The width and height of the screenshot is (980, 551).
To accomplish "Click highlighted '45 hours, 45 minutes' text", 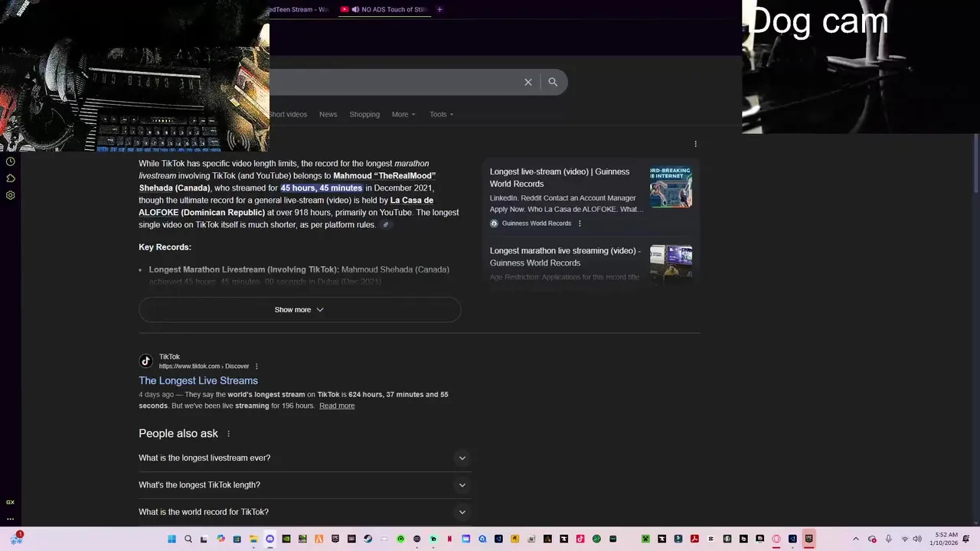I will click(321, 188).
